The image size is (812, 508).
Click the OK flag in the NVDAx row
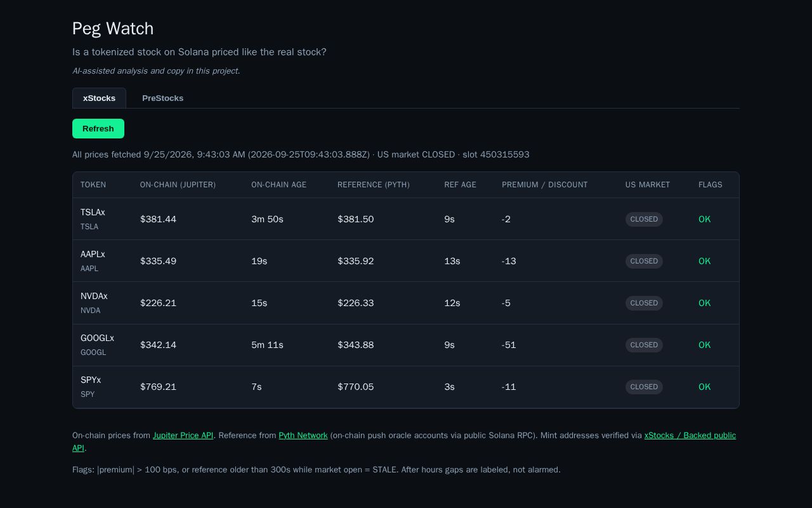click(704, 303)
